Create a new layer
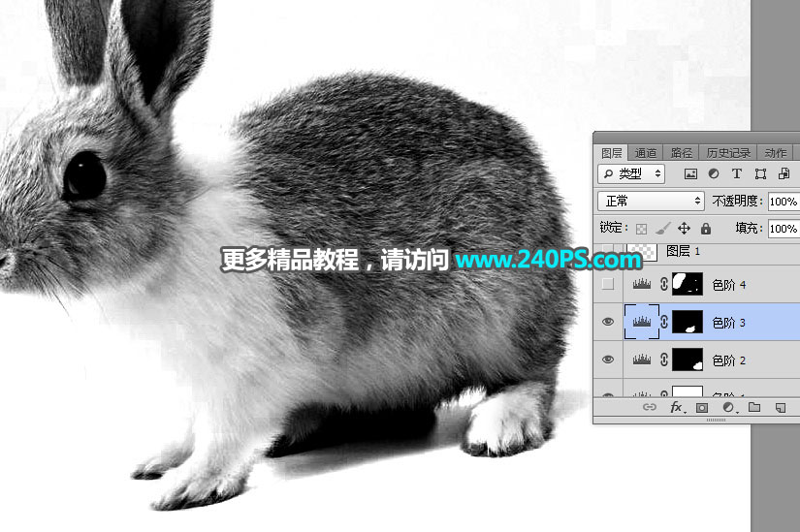800x532 pixels. click(780, 408)
